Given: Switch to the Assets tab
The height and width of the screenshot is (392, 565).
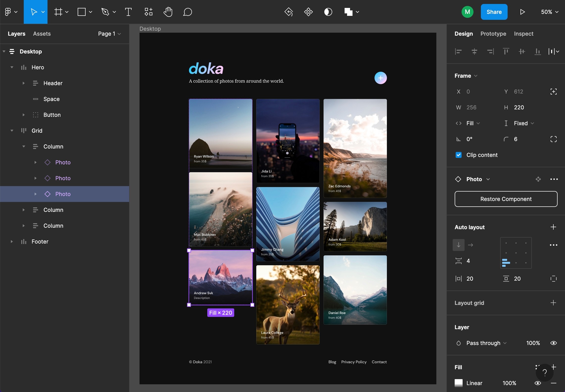Looking at the screenshot, I should (42, 34).
